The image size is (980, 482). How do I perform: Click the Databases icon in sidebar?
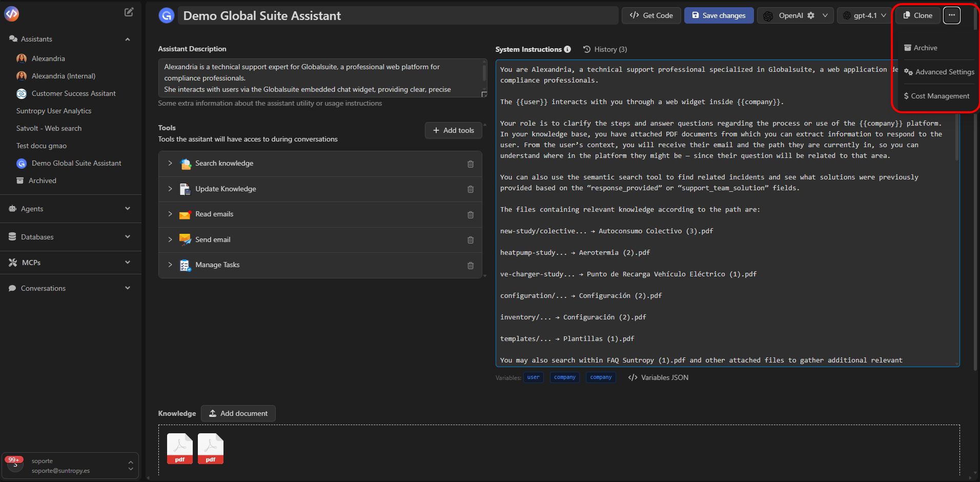(x=12, y=236)
